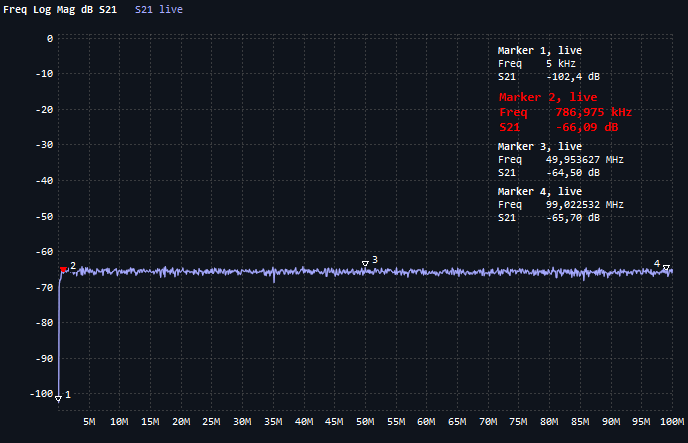Click the '0' Y-axis label
This screenshot has width=688, height=443.
tap(50, 39)
